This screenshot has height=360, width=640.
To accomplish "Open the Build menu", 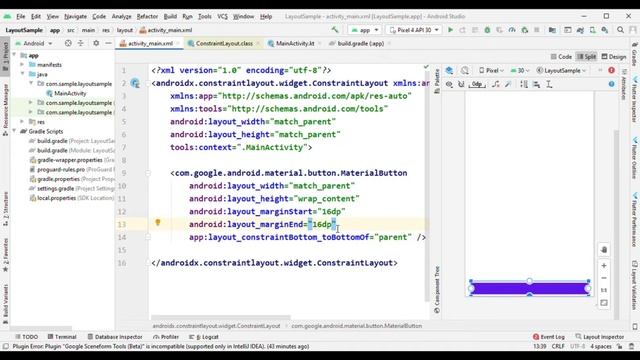I will pos(170,16).
